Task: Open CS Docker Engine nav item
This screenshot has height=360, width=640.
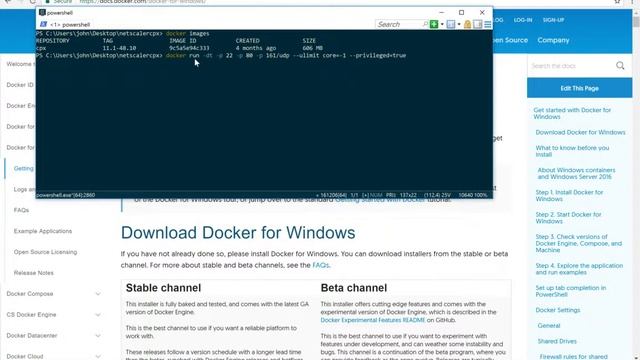Action: 31,315
